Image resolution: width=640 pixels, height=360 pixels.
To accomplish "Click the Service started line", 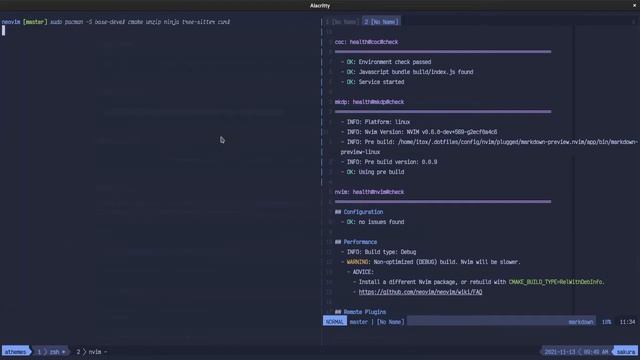I will (x=372, y=82).
